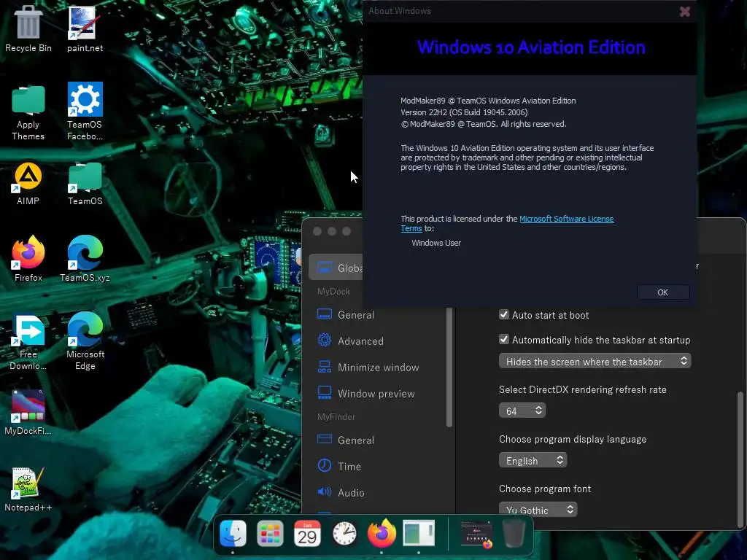Open the Hides the screen where the taskbar dropdown
The height and width of the screenshot is (560, 747).
tap(595, 361)
